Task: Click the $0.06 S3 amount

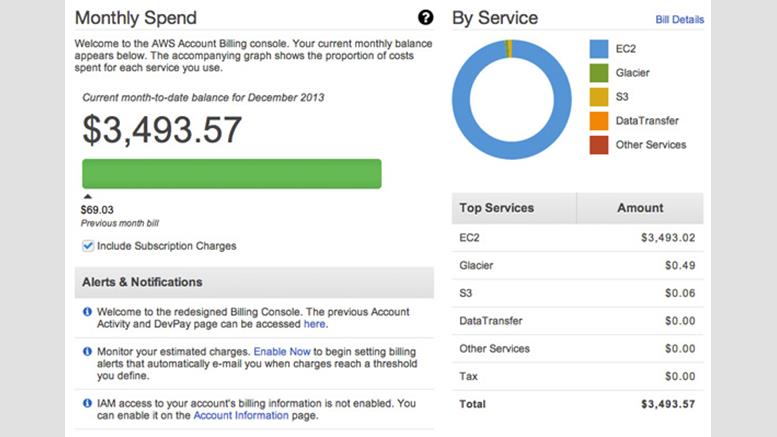Action: pyautogui.click(x=680, y=293)
